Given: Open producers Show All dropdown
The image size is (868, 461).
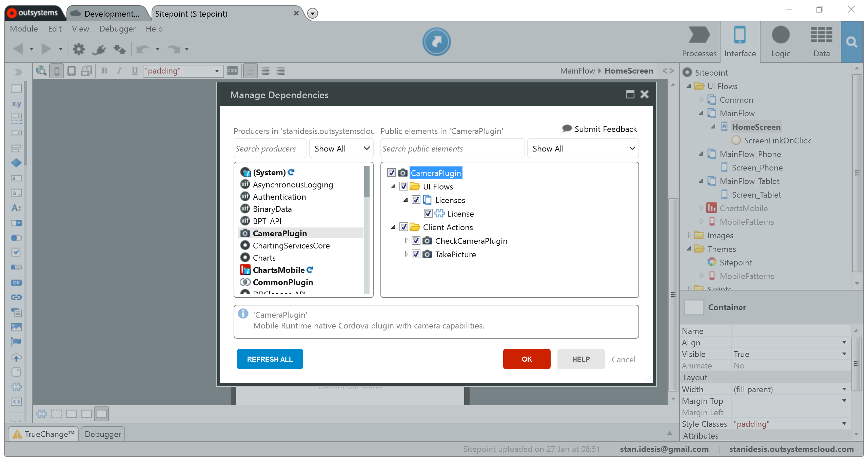Looking at the screenshot, I should 341,148.
